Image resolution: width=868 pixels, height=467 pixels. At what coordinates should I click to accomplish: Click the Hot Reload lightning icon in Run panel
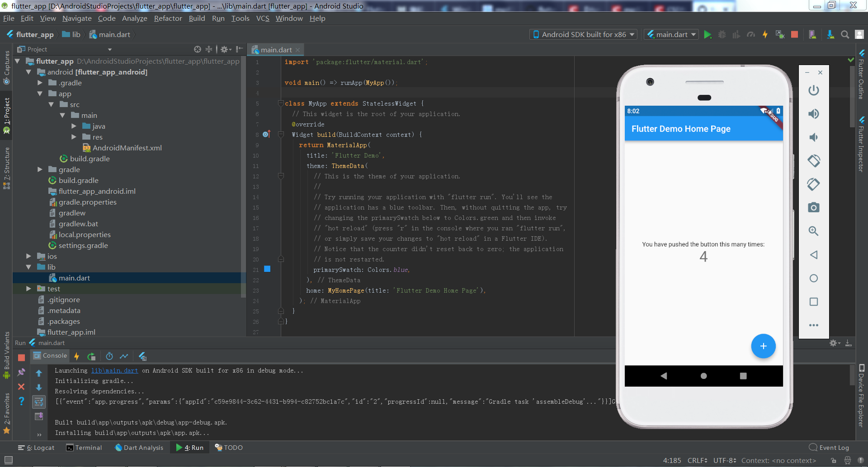tap(76, 356)
